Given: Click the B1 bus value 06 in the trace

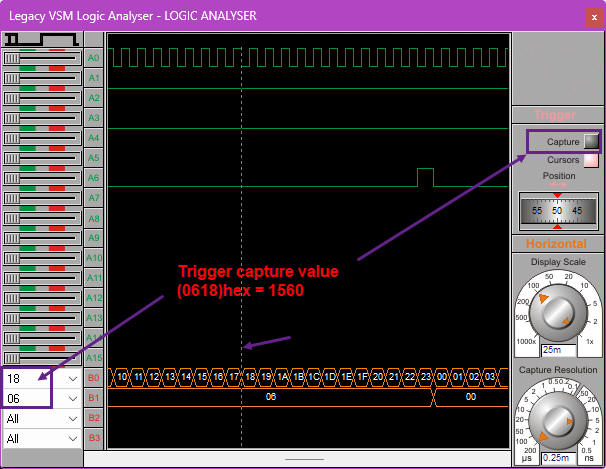Looking at the screenshot, I should click(271, 397).
